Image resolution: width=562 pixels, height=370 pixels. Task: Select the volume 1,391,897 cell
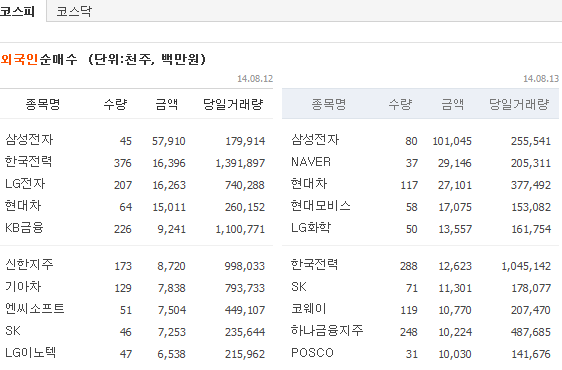pyautogui.click(x=240, y=163)
